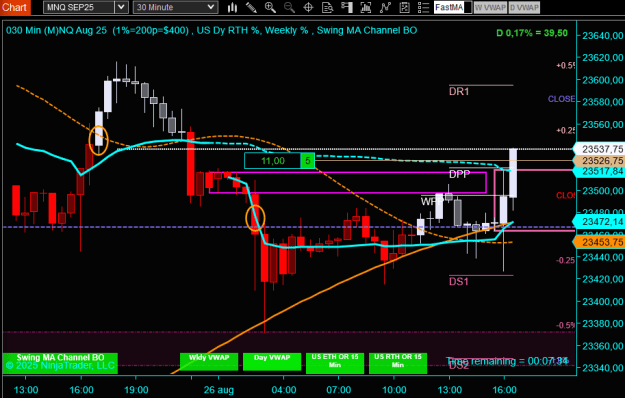Click the D 0,17% = 39,50 readout
The image size is (625, 398).
(x=532, y=33)
